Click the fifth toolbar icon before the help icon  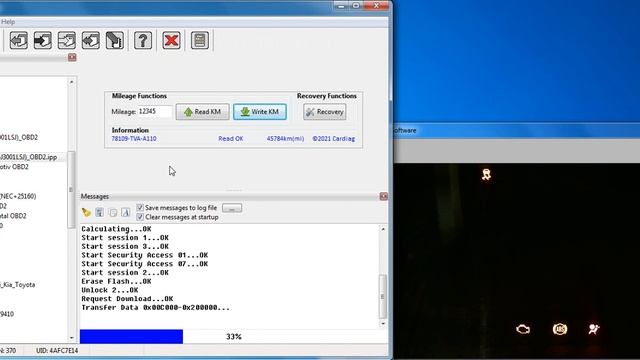(x=115, y=40)
